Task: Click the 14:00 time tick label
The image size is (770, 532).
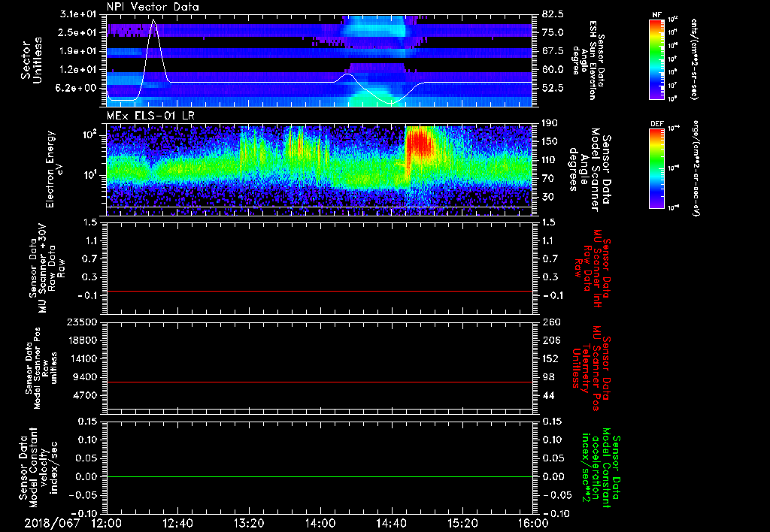Action: pyautogui.click(x=320, y=523)
